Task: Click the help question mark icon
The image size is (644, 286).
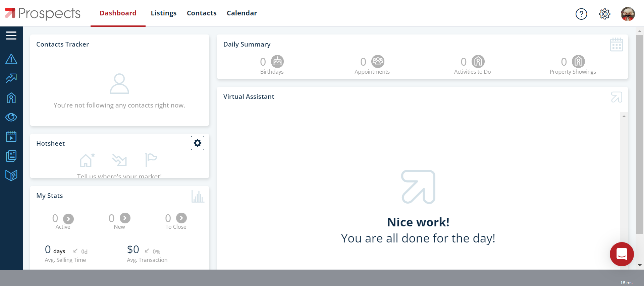Action: pos(581,14)
